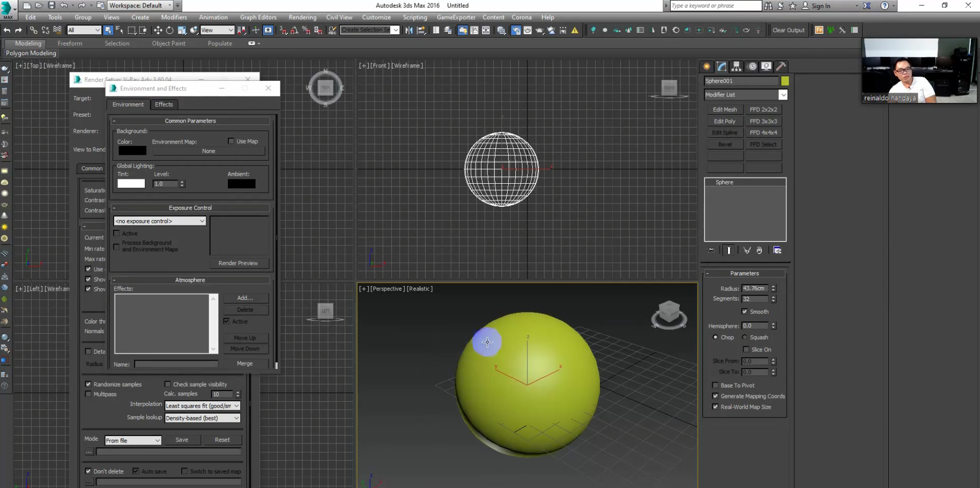Switch to the Effects tab in Environment and Effects
Screen dimensions: 980x488
(164, 104)
